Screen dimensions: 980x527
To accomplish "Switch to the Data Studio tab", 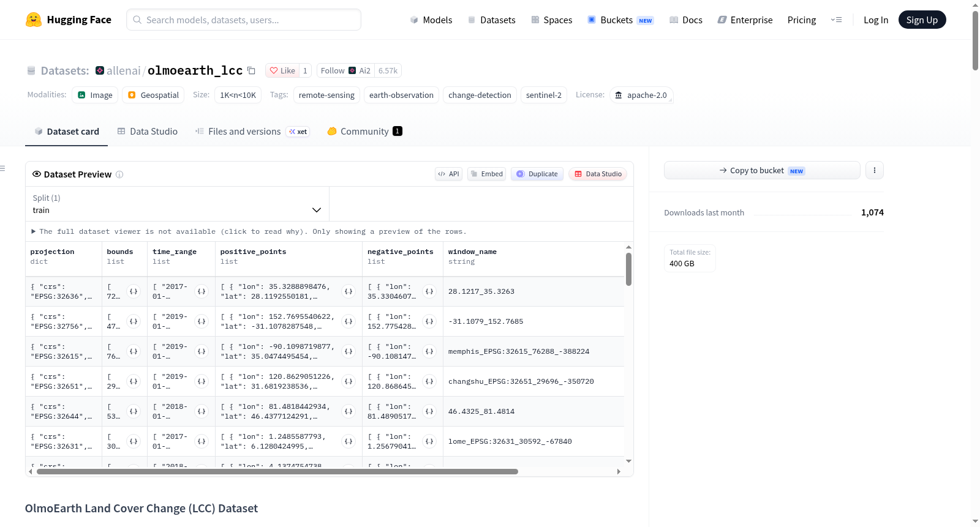I will (x=148, y=132).
